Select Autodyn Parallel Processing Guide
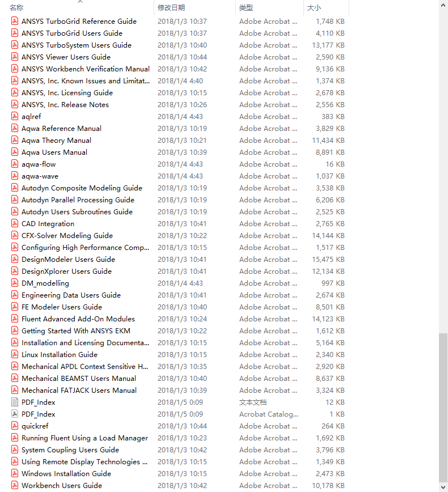Screen dimensions: 448x492 pos(78,200)
